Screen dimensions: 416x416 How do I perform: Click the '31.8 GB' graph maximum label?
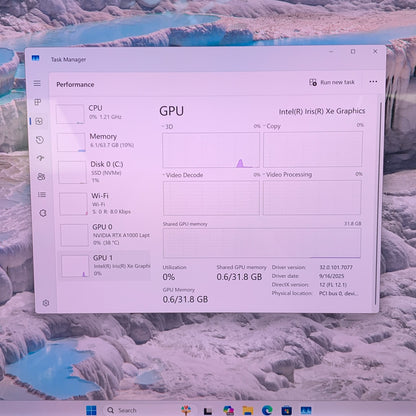click(x=353, y=223)
